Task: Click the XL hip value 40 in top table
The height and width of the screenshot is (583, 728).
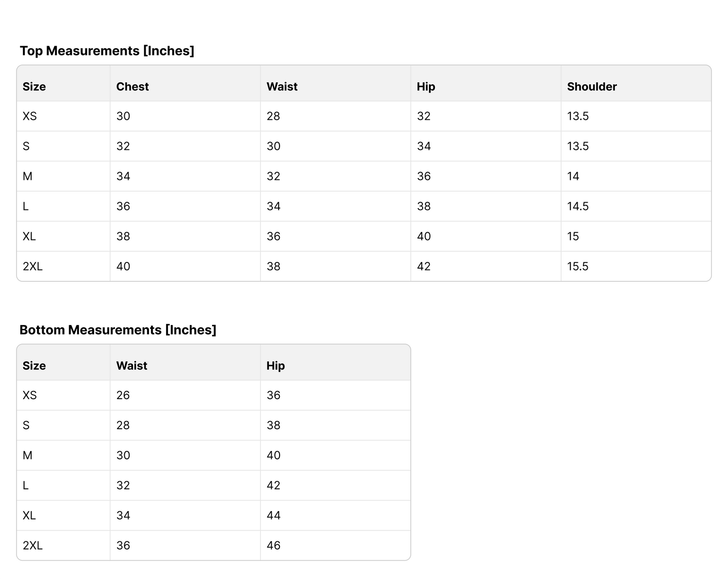Action: coord(424,237)
